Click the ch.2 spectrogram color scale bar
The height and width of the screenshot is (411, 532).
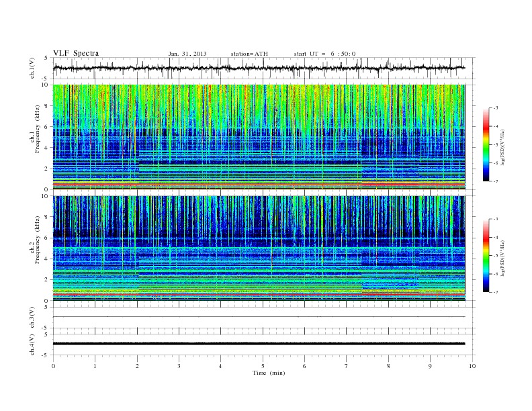486,256
